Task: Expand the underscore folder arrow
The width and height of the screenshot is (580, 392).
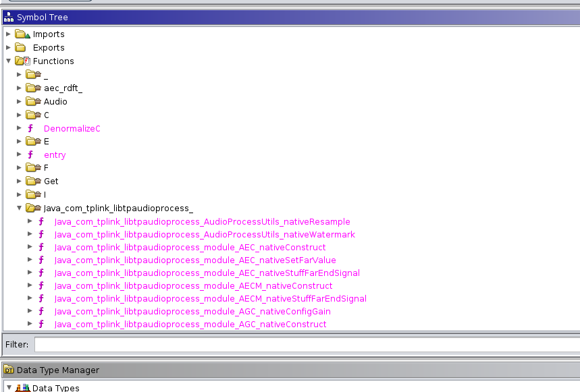Action: (x=19, y=75)
